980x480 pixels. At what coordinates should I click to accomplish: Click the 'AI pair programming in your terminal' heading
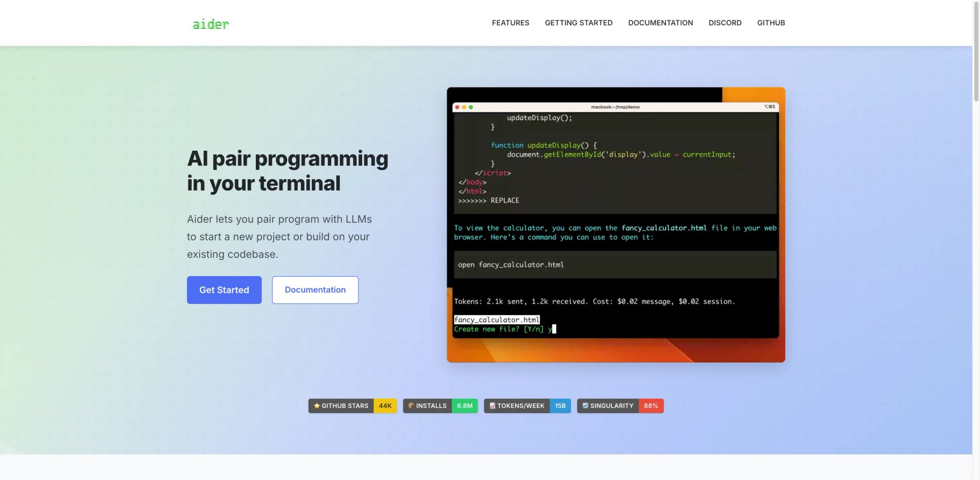click(x=288, y=171)
